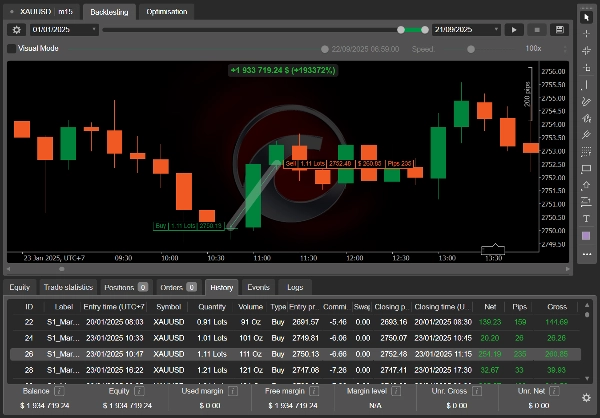Click the Speed slider handle
This screenshot has height=418, width=600.
(471, 49)
